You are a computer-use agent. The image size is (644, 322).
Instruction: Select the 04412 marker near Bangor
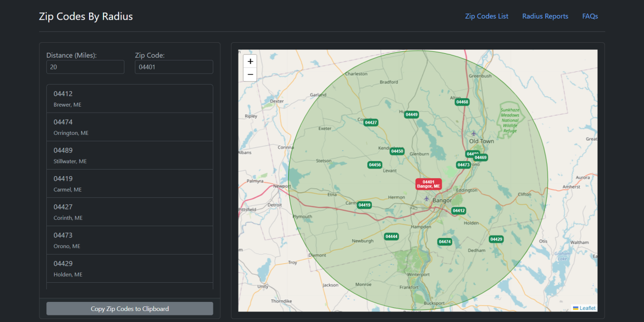pyautogui.click(x=458, y=210)
